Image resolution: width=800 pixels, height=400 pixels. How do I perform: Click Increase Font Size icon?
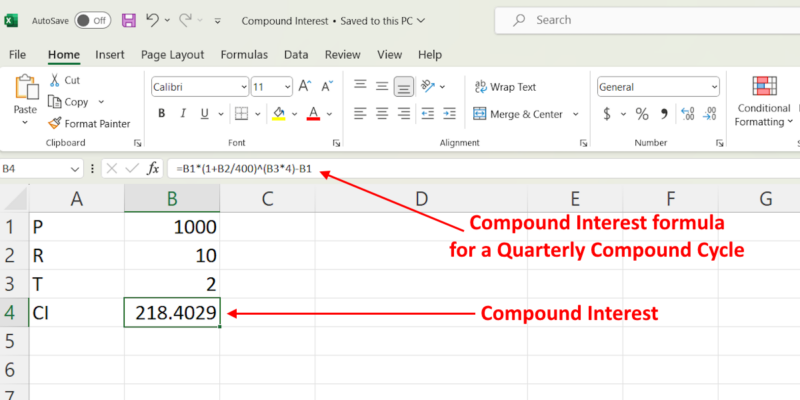[305, 86]
